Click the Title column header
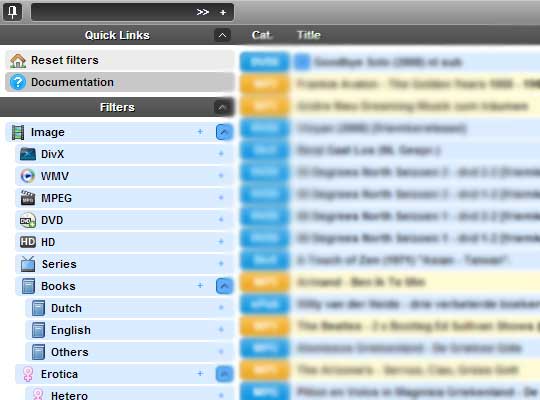 pos(309,35)
